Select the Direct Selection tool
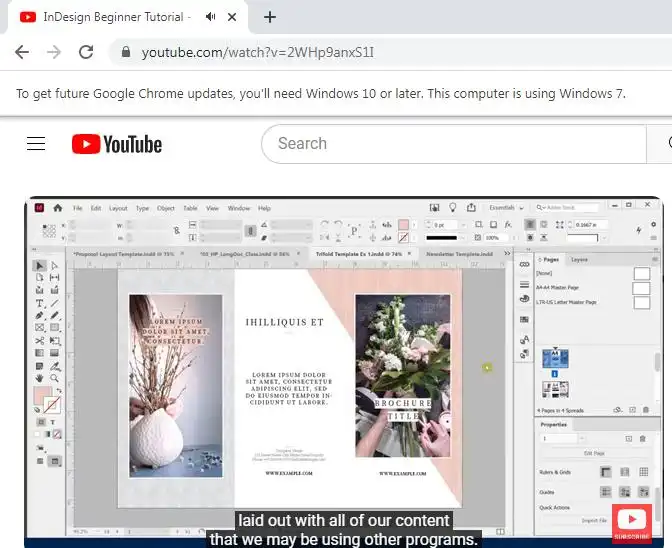Screen dimensions: 672x548 [x=54, y=266]
